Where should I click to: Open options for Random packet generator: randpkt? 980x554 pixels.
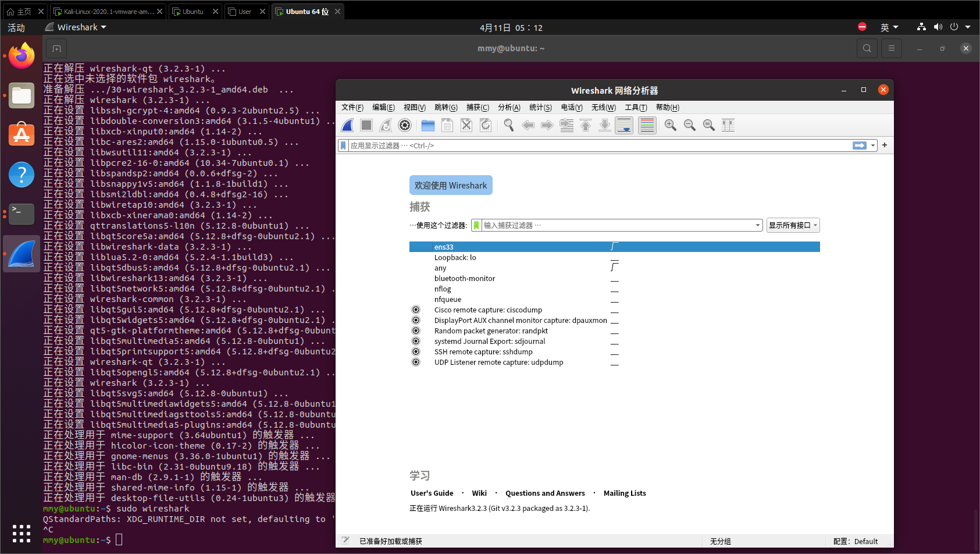(x=416, y=331)
